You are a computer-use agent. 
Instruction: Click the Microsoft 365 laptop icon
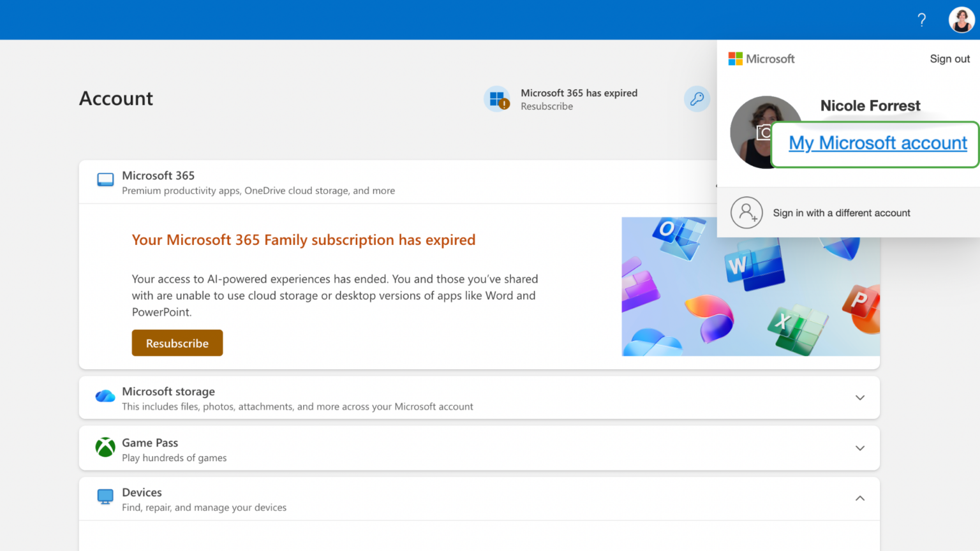(105, 180)
